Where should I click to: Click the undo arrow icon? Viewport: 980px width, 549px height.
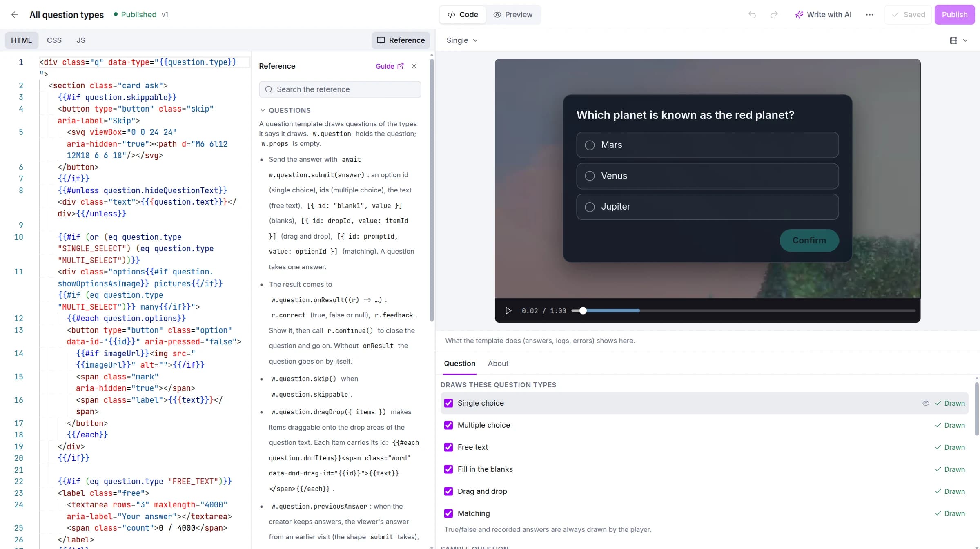coord(752,15)
